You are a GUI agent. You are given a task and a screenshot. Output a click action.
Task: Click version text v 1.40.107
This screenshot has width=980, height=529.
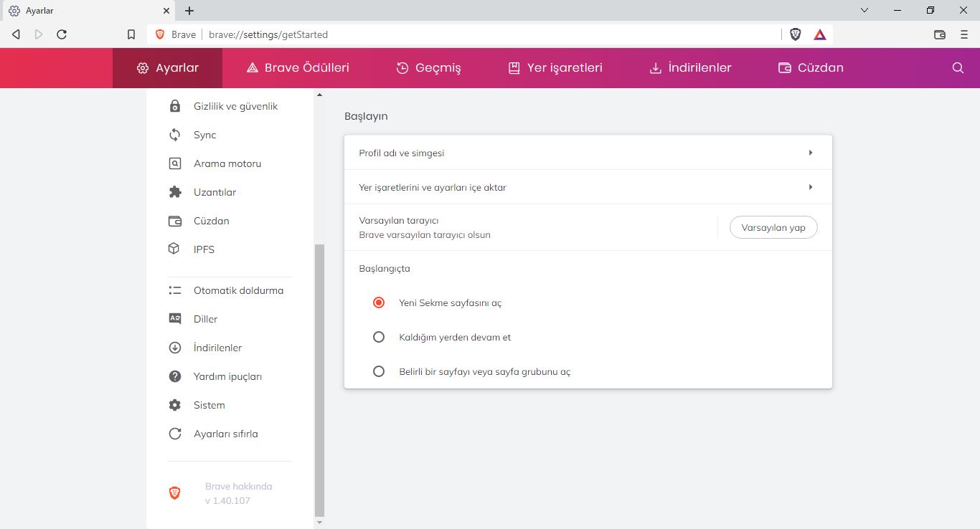pyautogui.click(x=227, y=500)
